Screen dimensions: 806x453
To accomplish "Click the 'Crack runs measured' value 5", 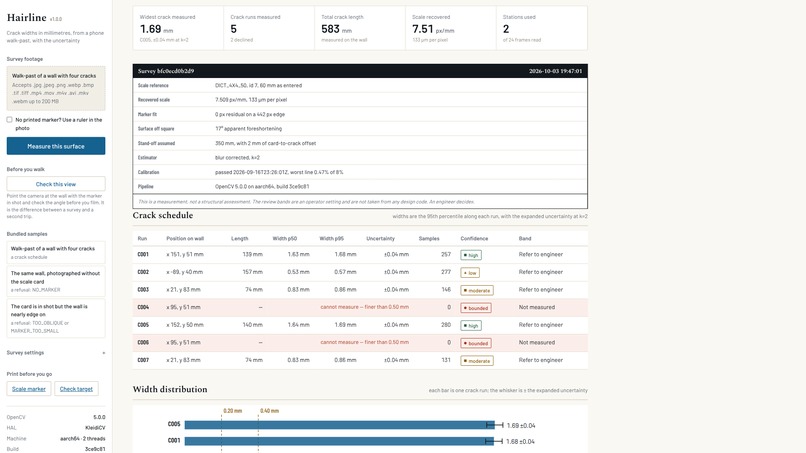I will point(233,29).
